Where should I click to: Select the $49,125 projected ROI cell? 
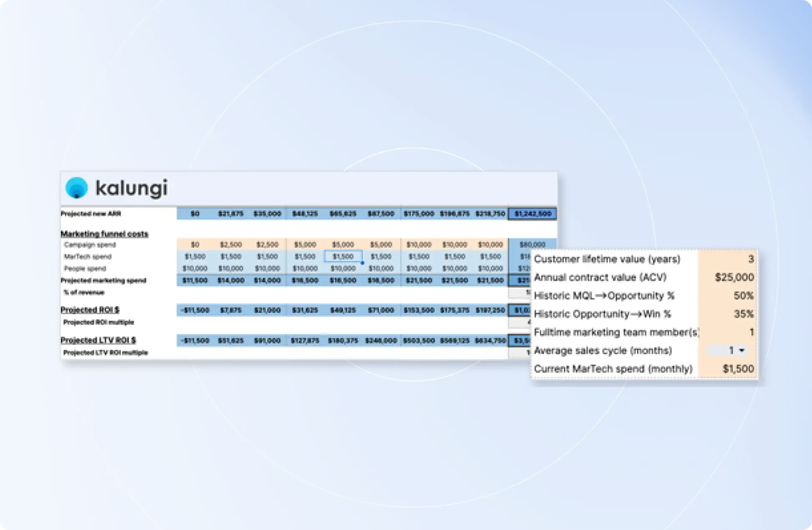point(343,310)
